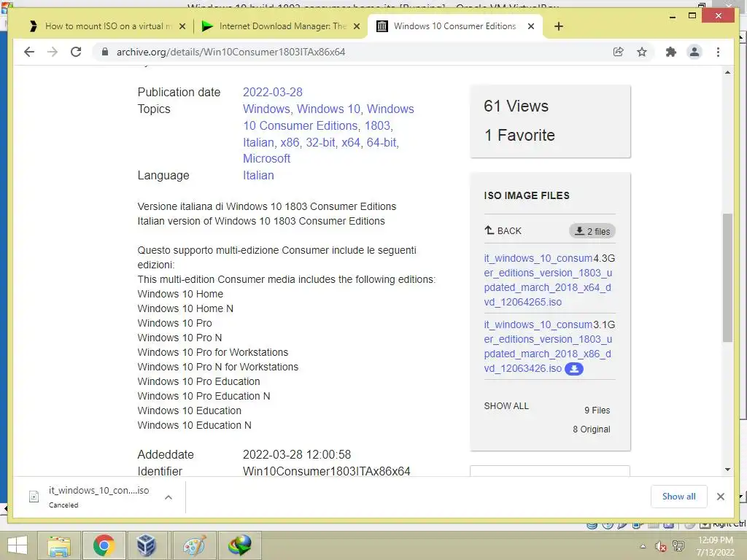
Task: Close the Windows 10 Consumer Editions tab
Action: [531, 26]
